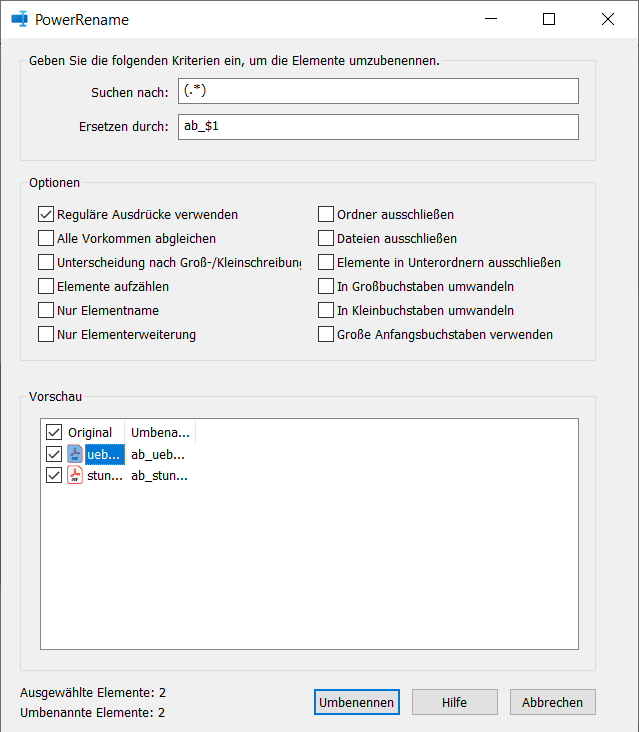The height and width of the screenshot is (732, 639).
Task: Enable 'Ordner ausschließen' checkbox
Action: coord(326,214)
